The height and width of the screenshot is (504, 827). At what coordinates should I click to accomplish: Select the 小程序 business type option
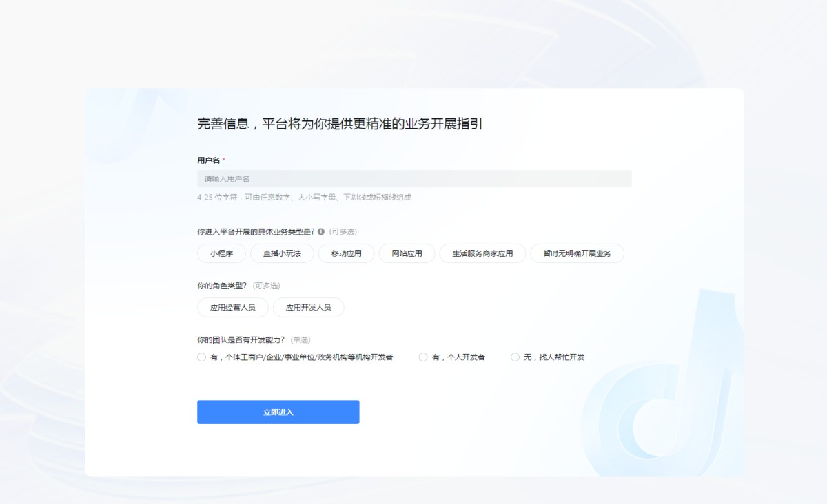(221, 253)
